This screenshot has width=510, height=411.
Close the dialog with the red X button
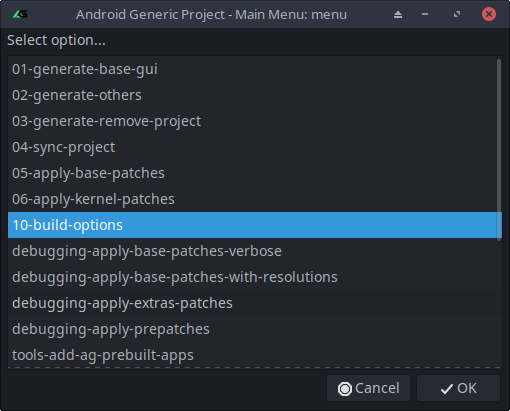pos(489,14)
